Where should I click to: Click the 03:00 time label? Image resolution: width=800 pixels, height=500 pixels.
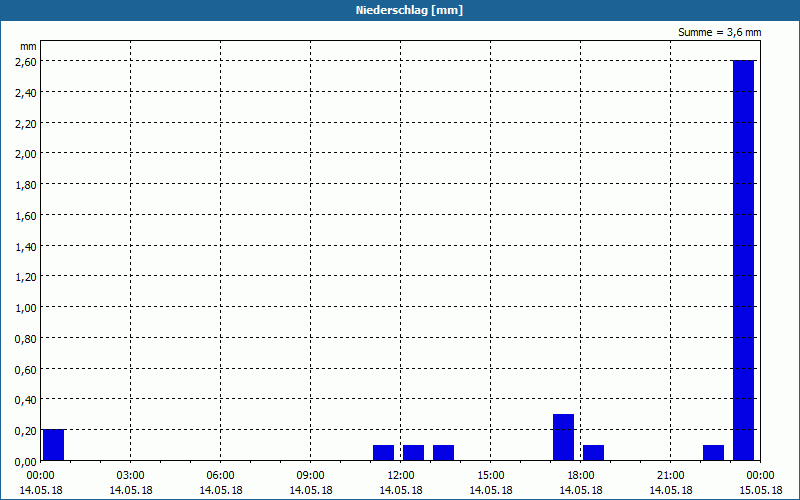[131, 476]
